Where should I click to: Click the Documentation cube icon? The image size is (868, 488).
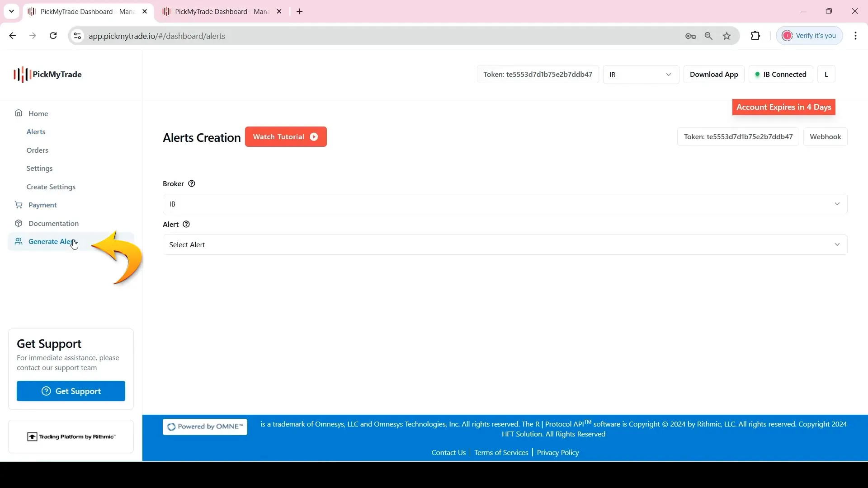tap(19, 223)
